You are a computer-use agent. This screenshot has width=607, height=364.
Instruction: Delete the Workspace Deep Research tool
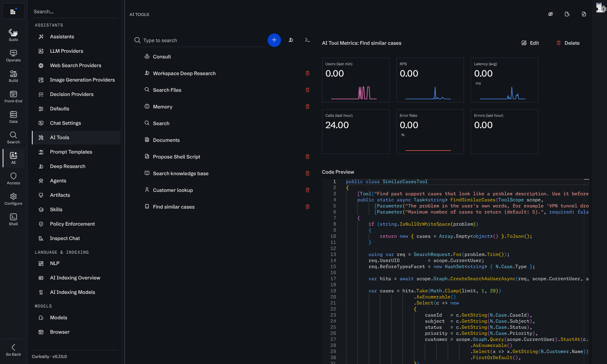[308, 73]
